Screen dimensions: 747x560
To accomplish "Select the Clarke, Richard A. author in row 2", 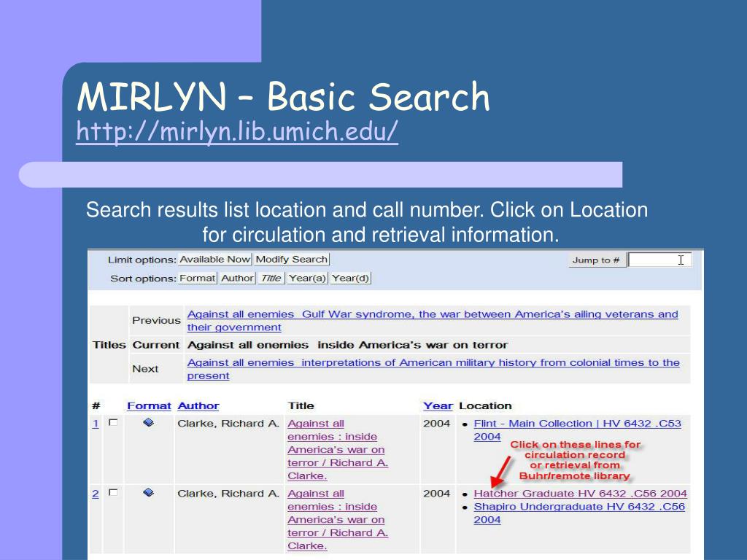I will [x=228, y=494].
